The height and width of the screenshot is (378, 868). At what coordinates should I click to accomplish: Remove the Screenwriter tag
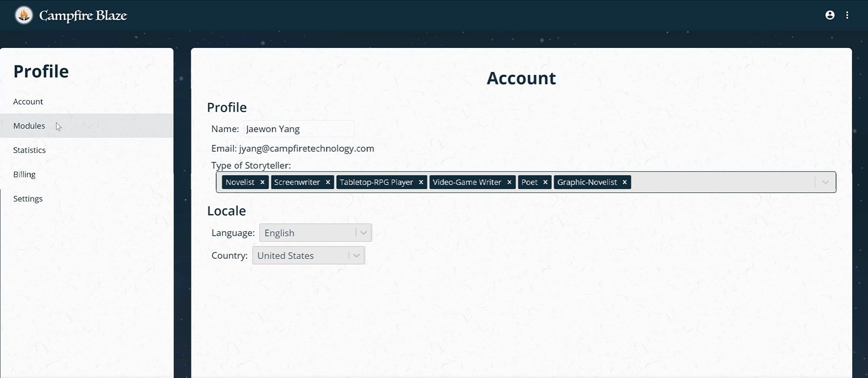click(x=328, y=182)
